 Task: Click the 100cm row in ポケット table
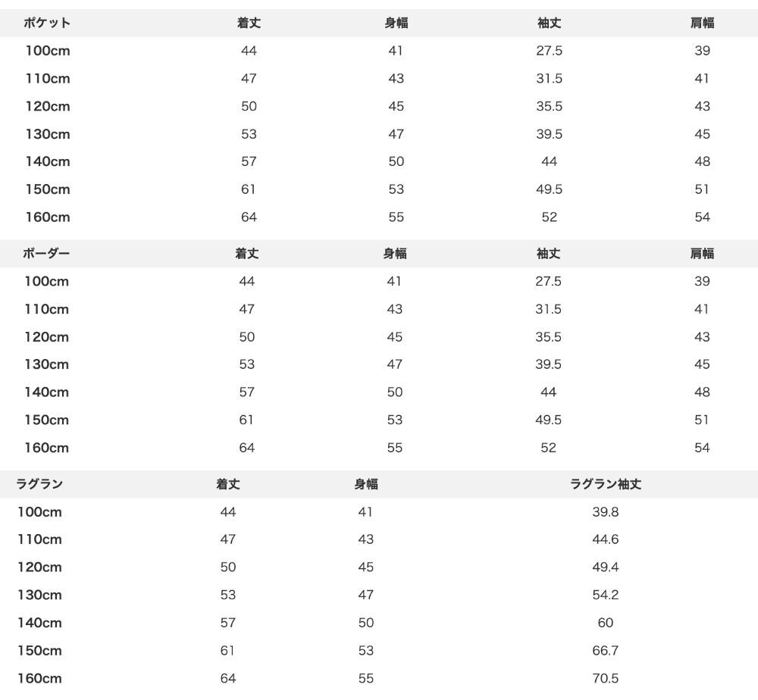click(379, 51)
